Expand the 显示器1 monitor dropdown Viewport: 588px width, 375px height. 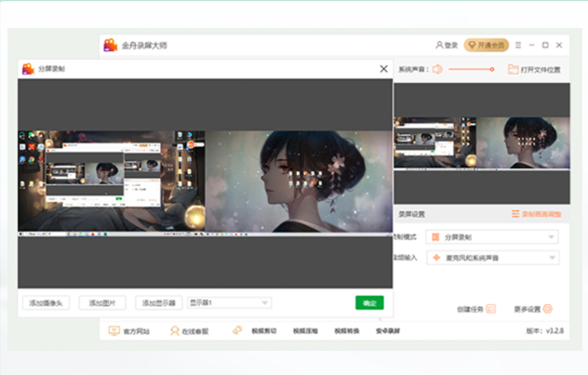[229, 302]
